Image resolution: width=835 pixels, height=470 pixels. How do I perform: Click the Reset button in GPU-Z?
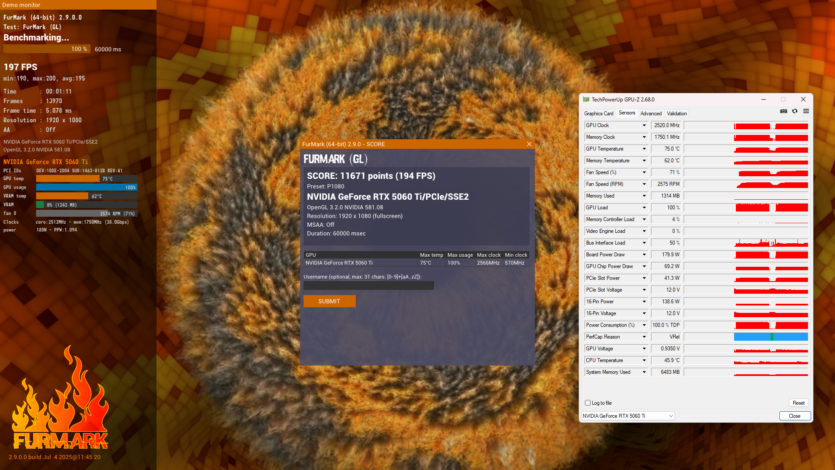point(798,403)
